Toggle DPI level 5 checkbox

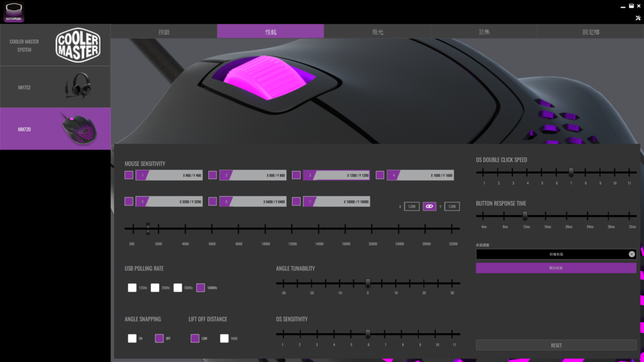(x=129, y=202)
